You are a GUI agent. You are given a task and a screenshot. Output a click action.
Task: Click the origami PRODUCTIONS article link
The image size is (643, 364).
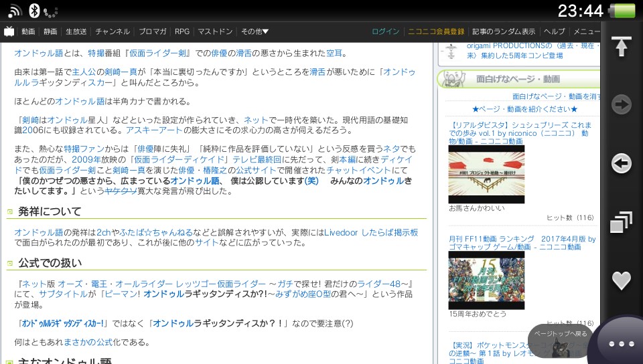tap(532, 51)
